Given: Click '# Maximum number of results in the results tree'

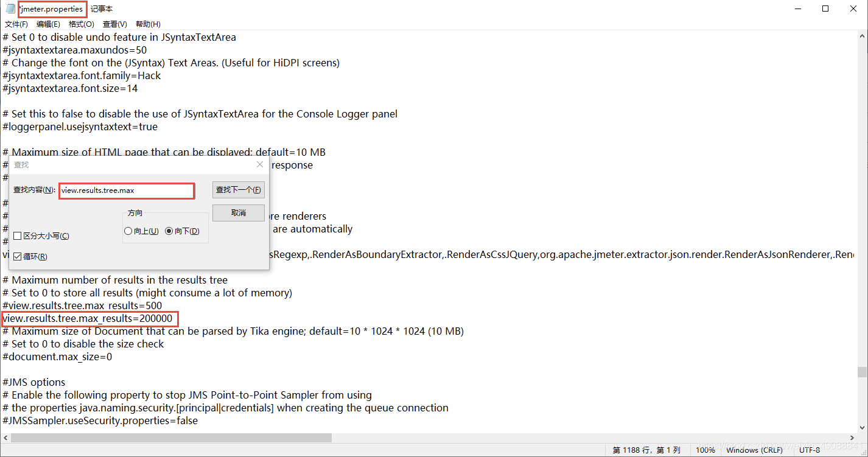Looking at the screenshot, I should 115,280.
